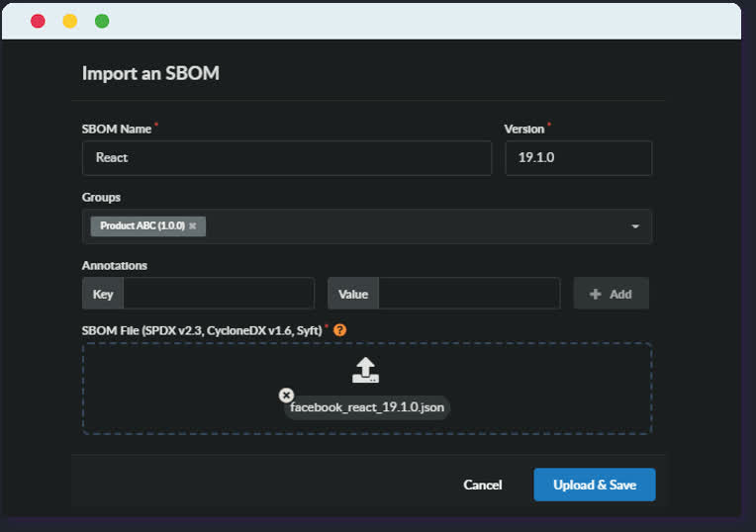Click the plus icon on the Add button

coord(595,294)
